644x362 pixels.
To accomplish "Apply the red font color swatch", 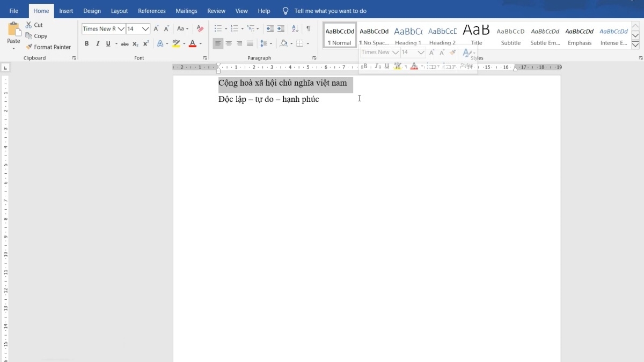I will (193, 44).
